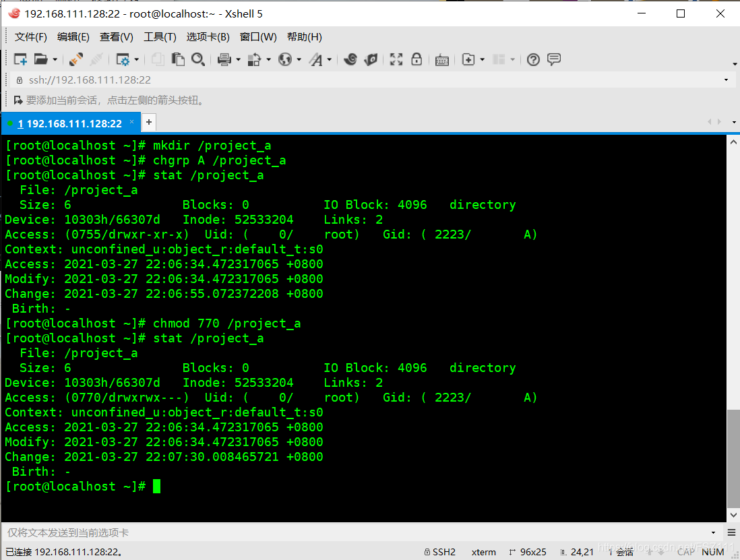Click the padlock lock-screen icon

(x=417, y=59)
